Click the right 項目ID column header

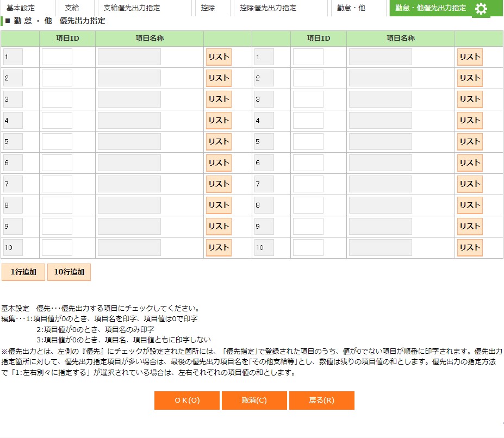point(319,39)
